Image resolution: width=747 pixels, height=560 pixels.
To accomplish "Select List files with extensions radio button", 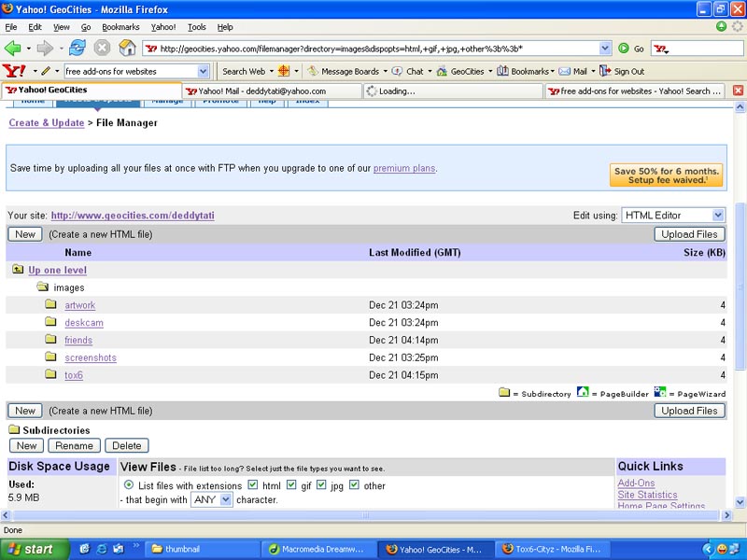I will click(129, 484).
